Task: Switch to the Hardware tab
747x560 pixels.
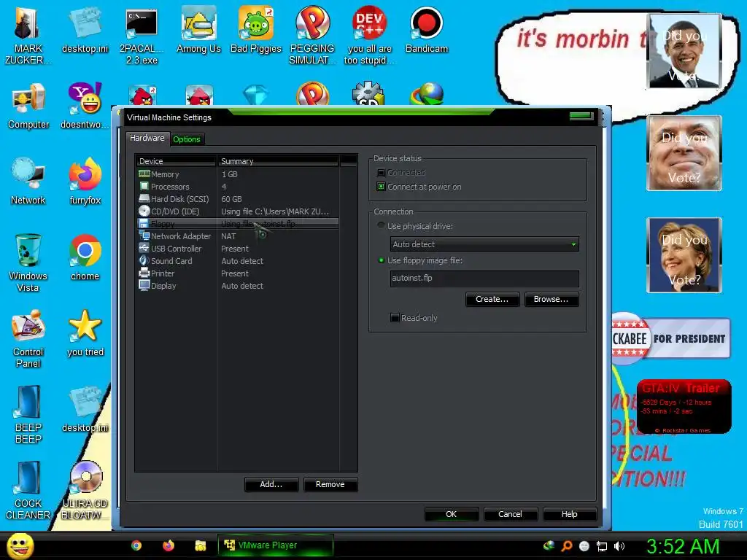Action: [x=147, y=138]
